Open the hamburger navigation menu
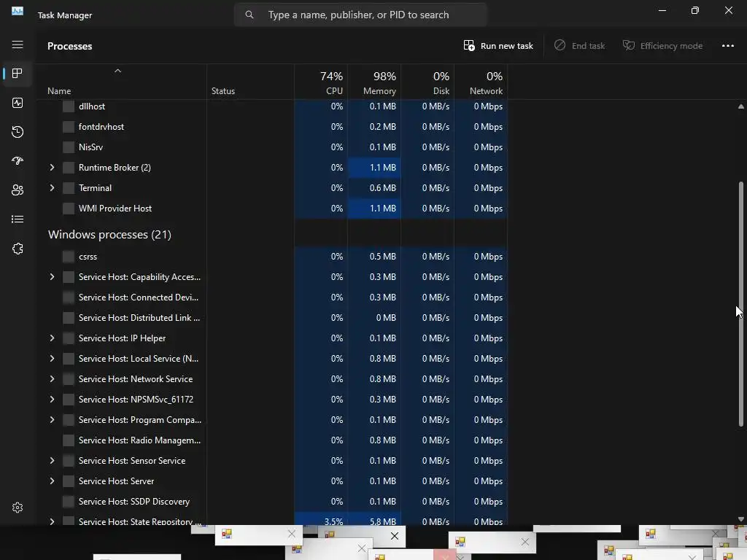747x560 pixels. [18, 44]
